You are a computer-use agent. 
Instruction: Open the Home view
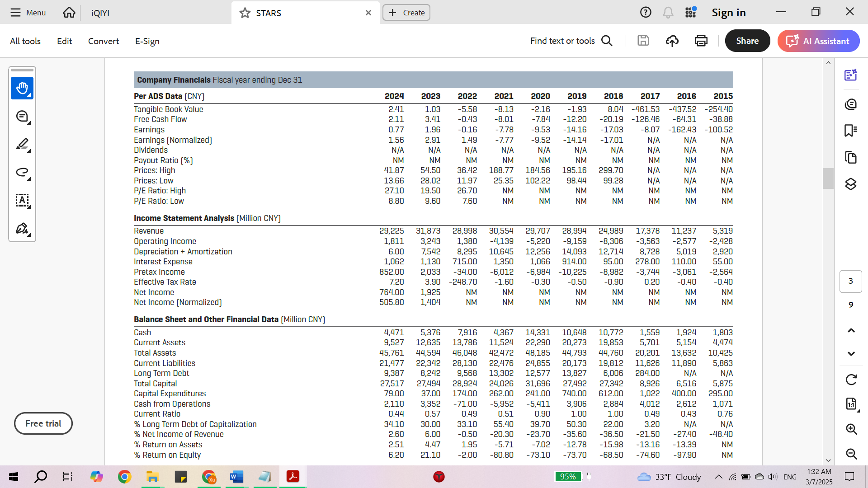(x=69, y=13)
